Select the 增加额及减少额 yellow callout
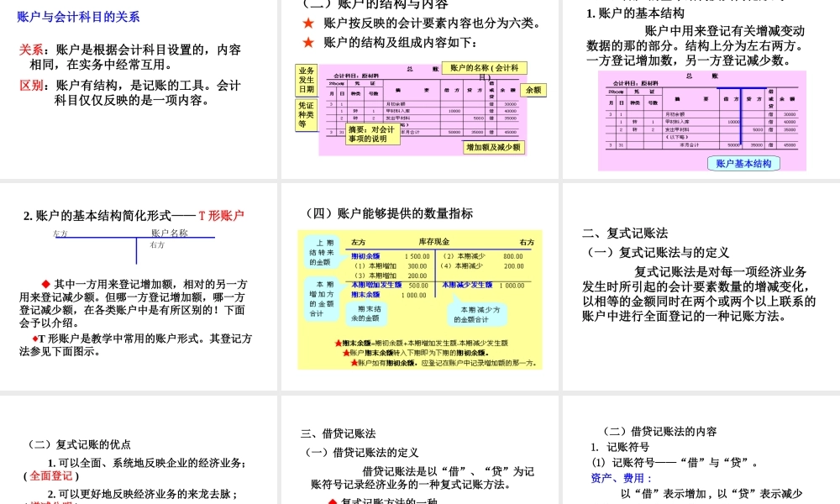 point(495,147)
